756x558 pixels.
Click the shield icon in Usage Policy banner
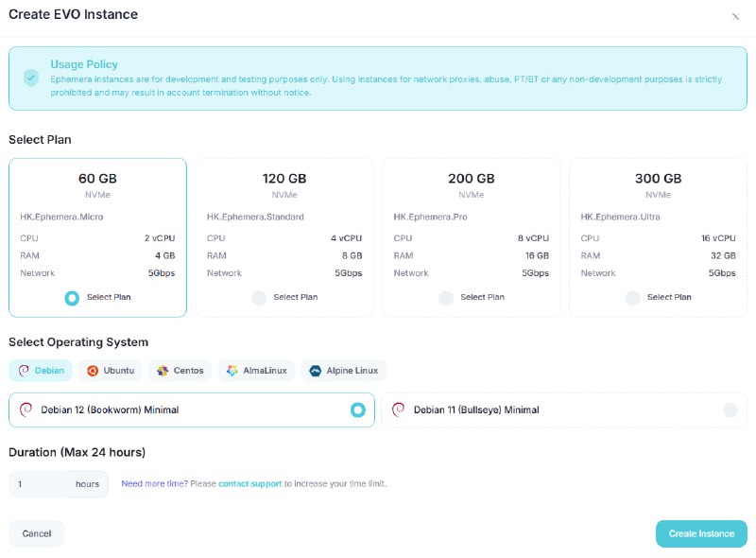tap(31, 78)
